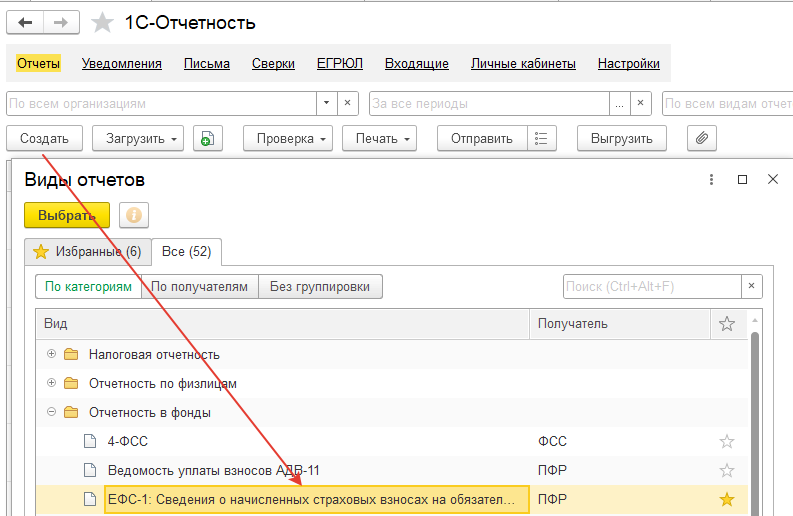This screenshot has width=793, height=516.
Task: Switch to the Избранные (6) tab
Action: click(x=88, y=251)
